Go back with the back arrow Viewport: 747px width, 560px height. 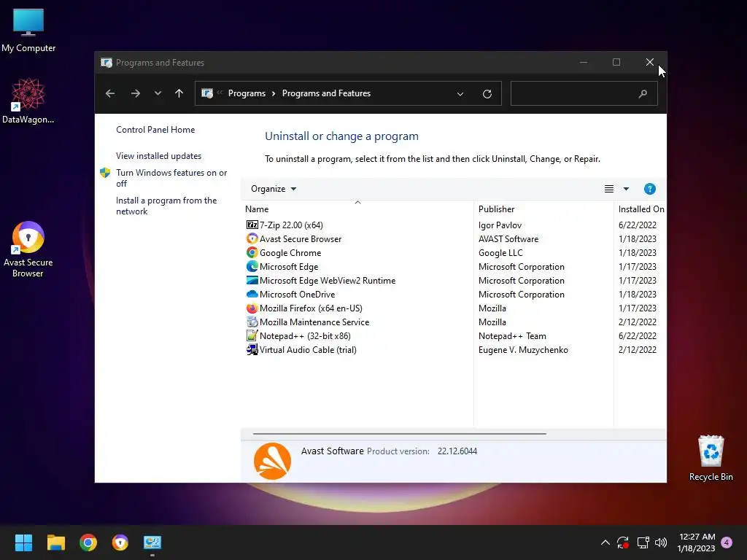click(x=110, y=93)
